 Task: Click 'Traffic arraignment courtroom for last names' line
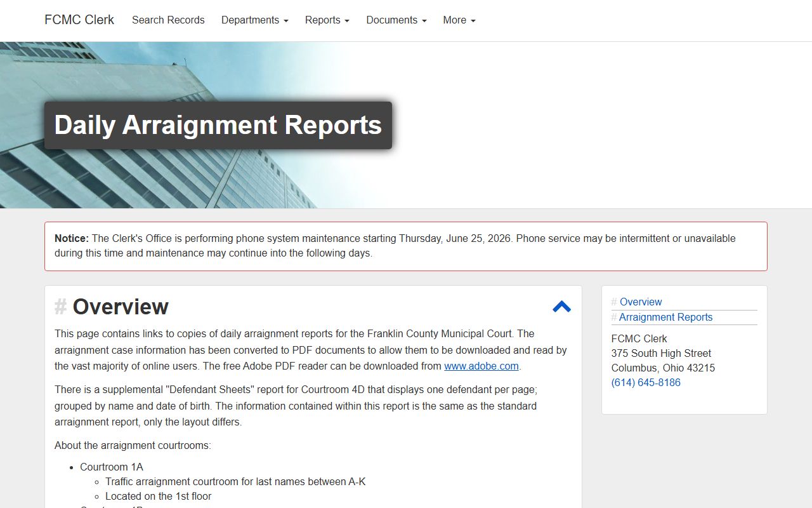click(235, 481)
